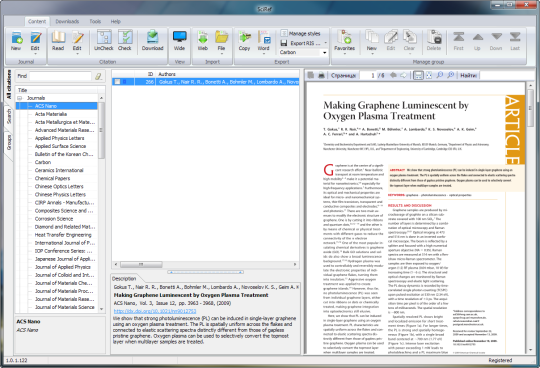Move group to Last
The image size is (540, 368).
point(515,41)
